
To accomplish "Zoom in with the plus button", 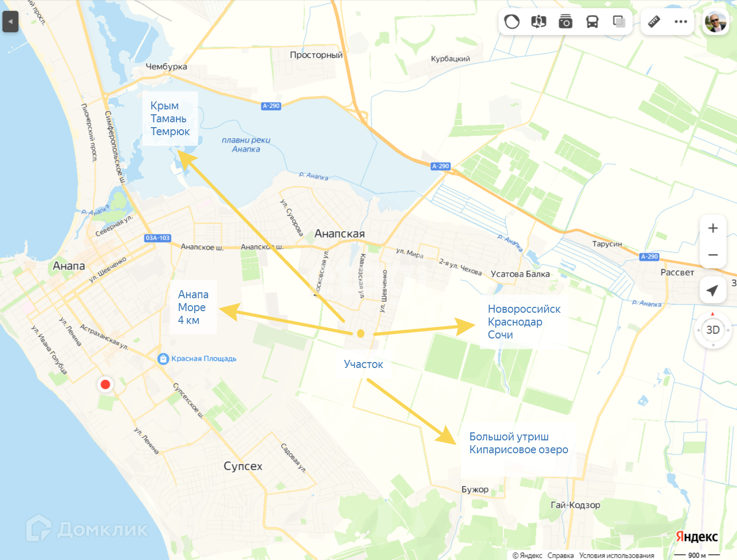I will point(713,228).
